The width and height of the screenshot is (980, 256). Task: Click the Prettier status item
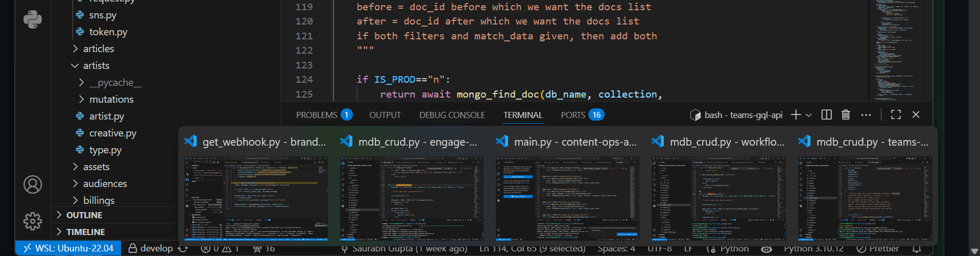click(877, 248)
